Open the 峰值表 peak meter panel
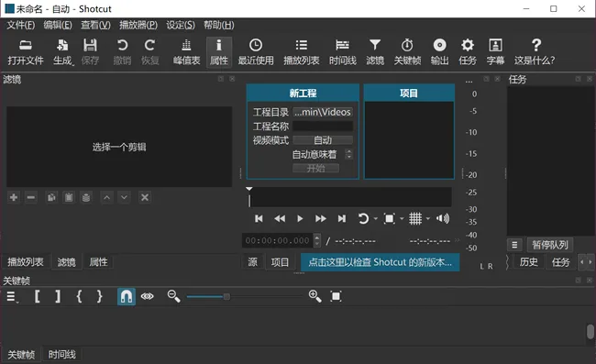Viewport: 596px width, 364px height. [186, 52]
